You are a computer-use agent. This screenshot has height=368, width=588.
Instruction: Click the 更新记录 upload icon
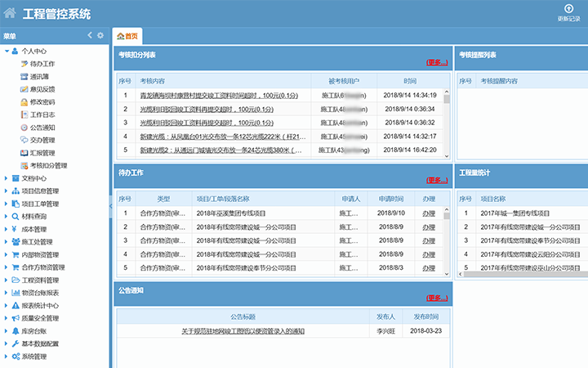(x=568, y=8)
